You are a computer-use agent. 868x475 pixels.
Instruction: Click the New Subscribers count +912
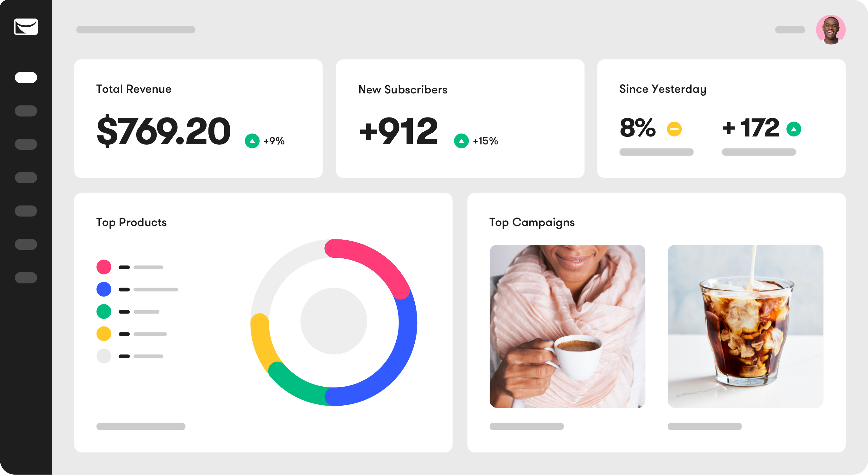tap(398, 131)
